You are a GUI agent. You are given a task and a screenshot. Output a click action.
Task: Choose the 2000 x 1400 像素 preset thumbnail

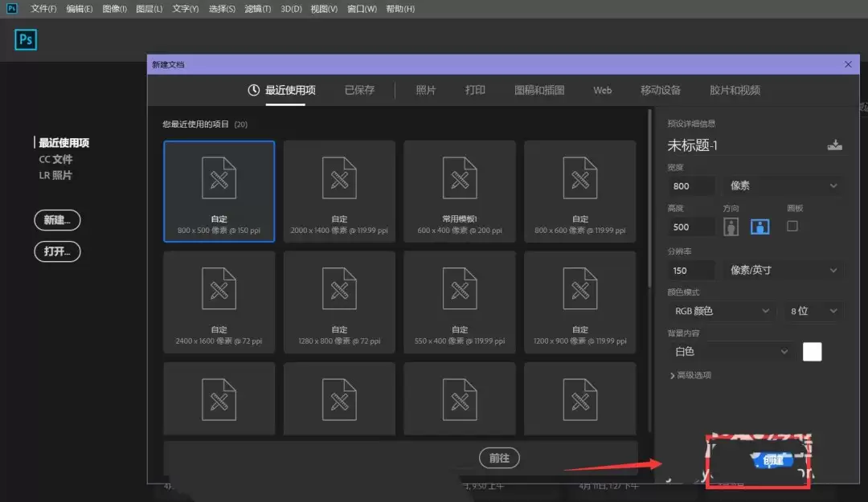[339, 191]
